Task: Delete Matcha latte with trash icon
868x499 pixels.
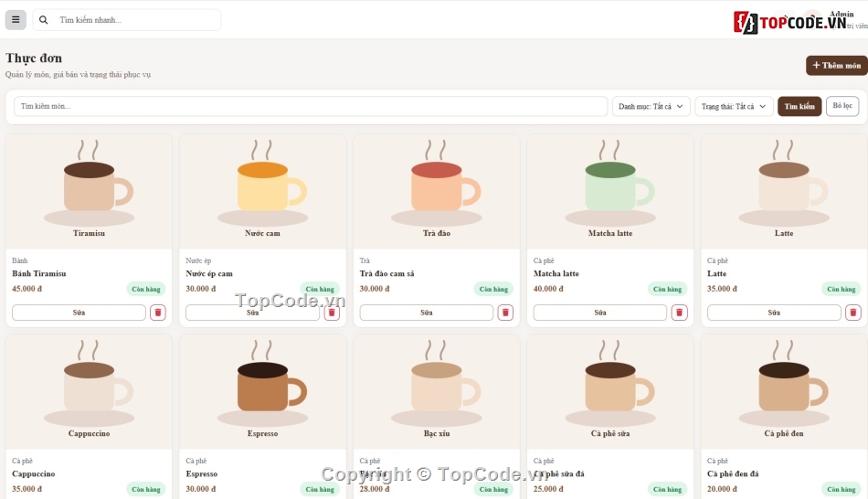Action: tap(679, 313)
